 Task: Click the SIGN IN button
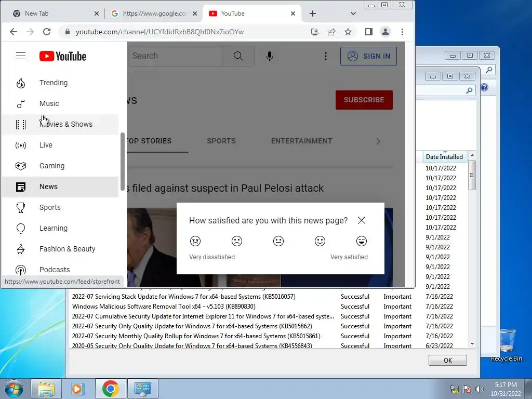pos(368,56)
